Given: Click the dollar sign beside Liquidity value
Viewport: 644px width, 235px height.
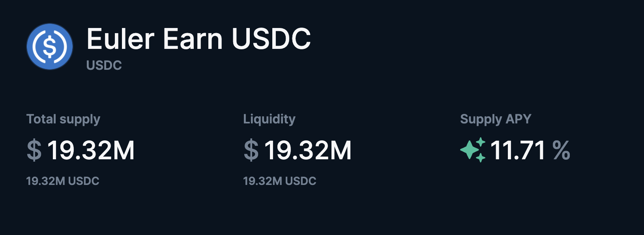Looking at the screenshot, I should [x=251, y=150].
